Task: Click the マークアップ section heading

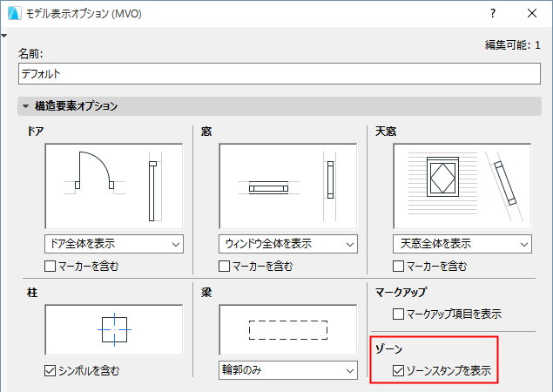Action: click(x=401, y=292)
